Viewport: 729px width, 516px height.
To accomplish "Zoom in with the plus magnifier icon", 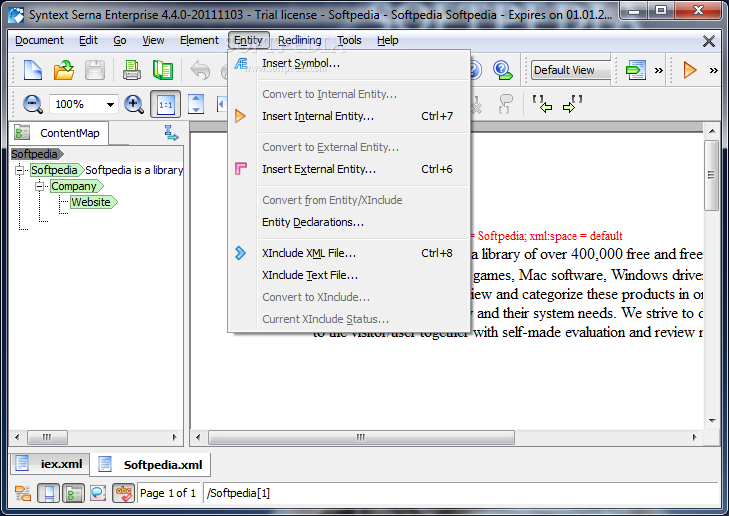I will coord(133,104).
